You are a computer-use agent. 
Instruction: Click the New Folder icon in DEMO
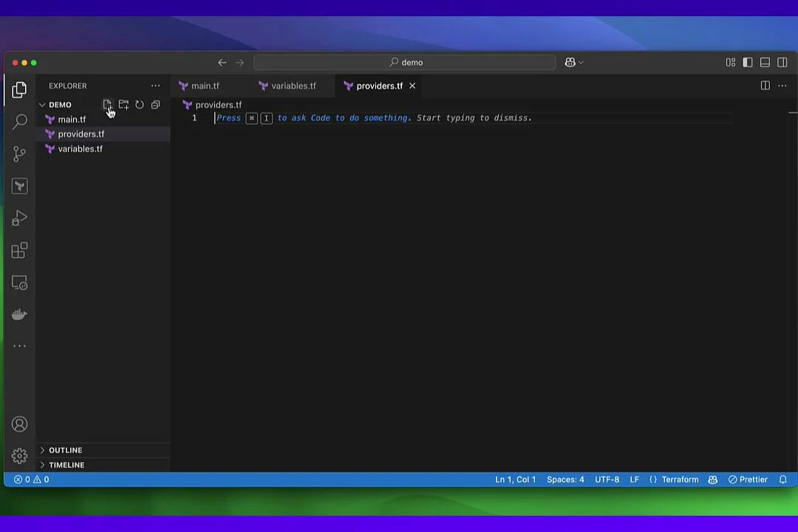point(123,104)
